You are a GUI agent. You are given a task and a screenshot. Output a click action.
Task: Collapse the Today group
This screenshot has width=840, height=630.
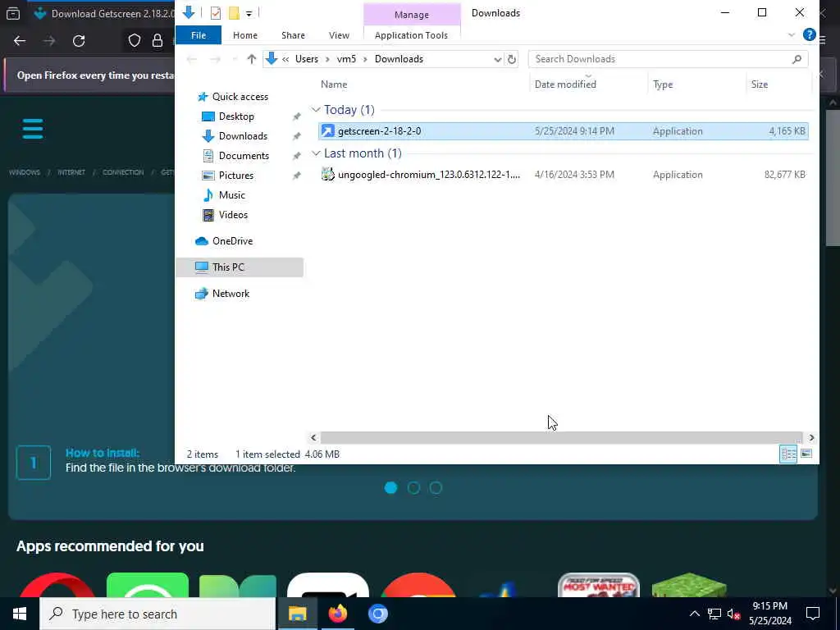click(x=316, y=110)
